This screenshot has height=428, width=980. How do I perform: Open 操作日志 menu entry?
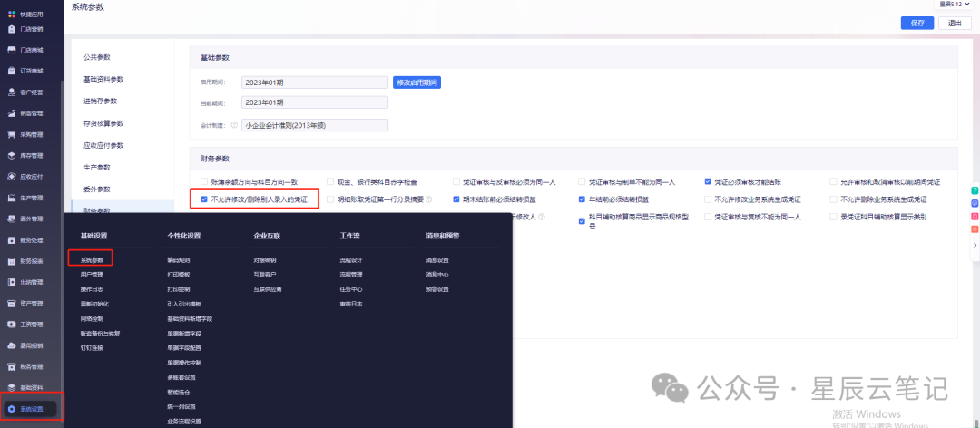[x=92, y=289]
